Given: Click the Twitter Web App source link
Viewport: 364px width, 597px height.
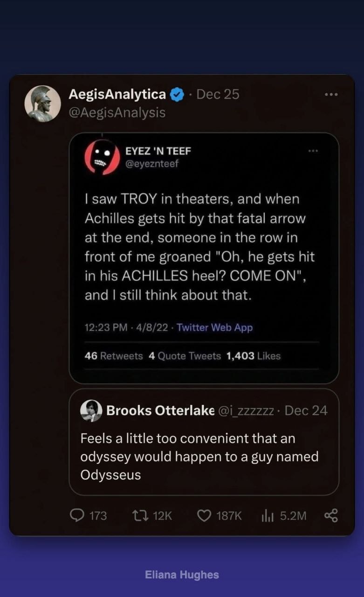Looking at the screenshot, I should tap(215, 327).
